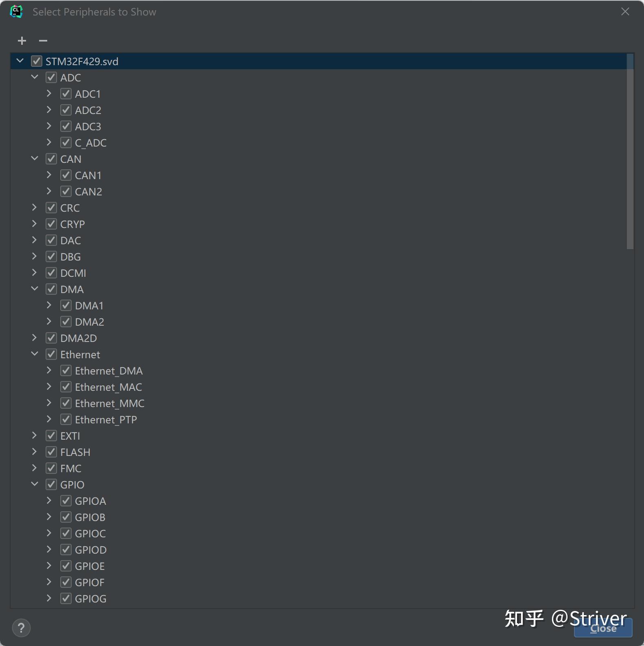Screen dimensions: 644x646
Task: Uncheck the DMA2D checkbox
Action: point(51,338)
